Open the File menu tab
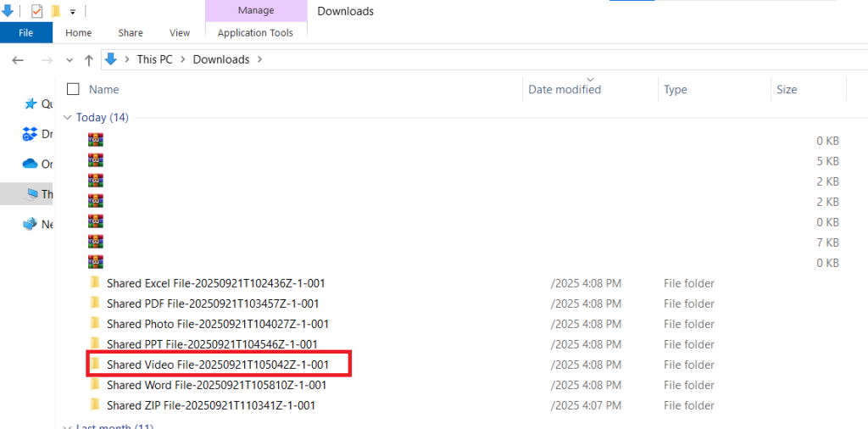The height and width of the screenshot is (429, 868). point(25,33)
